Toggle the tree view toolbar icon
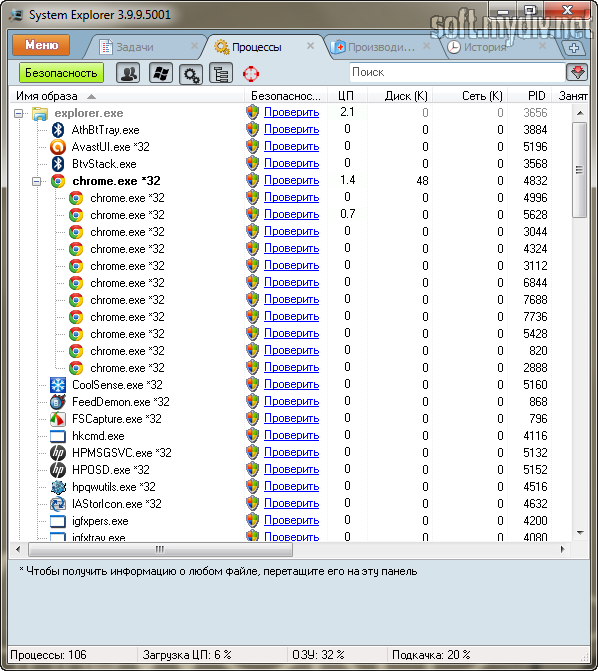The width and height of the screenshot is (598, 671). coord(221,73)
